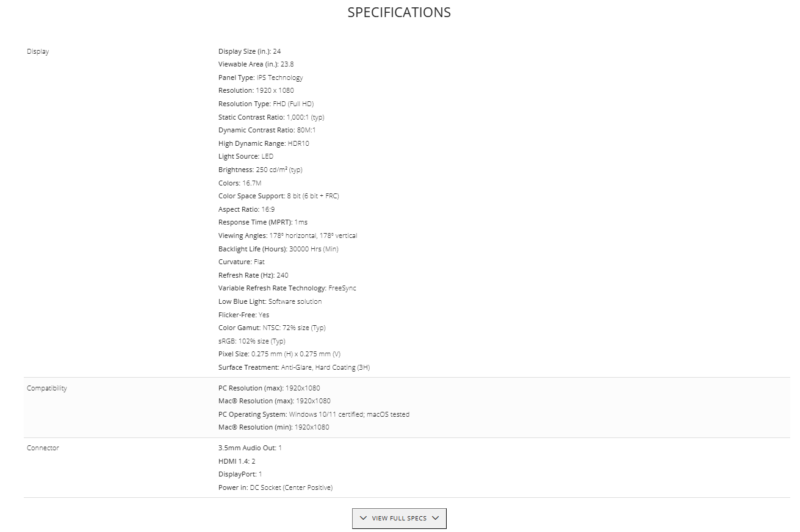Click the VIEW FULL SPECS button
800x532 pixels.
pyautogui.click(x=399, y=518)
